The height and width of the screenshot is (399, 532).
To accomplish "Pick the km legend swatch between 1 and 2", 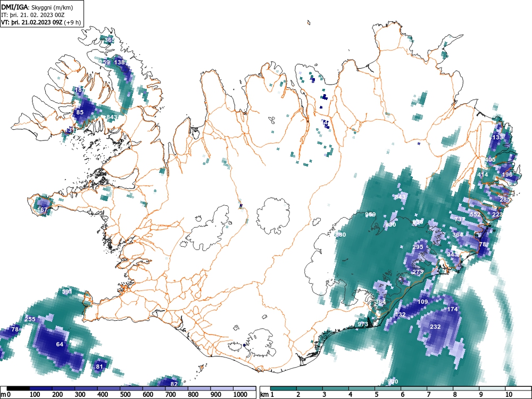I will pos(284,388).
